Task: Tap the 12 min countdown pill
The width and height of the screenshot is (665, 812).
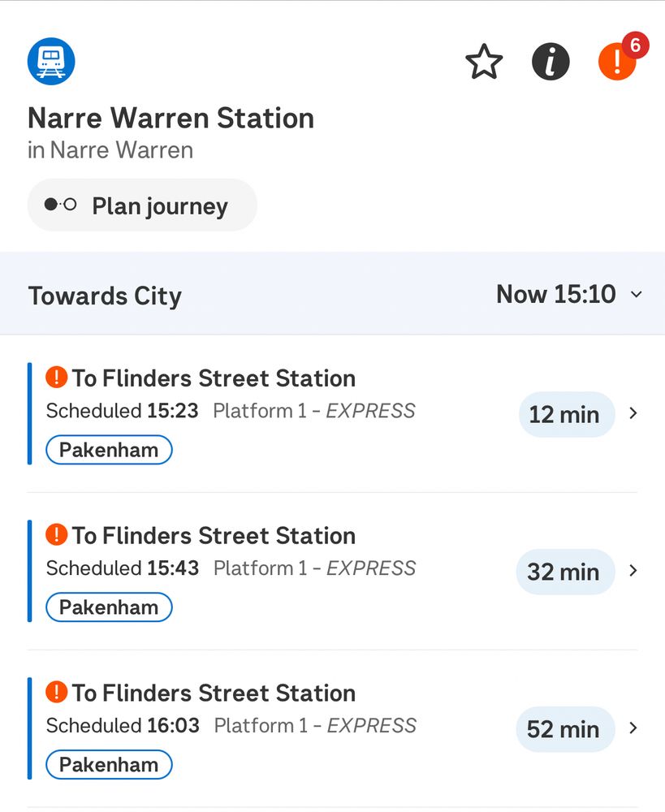Action: (x=565, y=414)
